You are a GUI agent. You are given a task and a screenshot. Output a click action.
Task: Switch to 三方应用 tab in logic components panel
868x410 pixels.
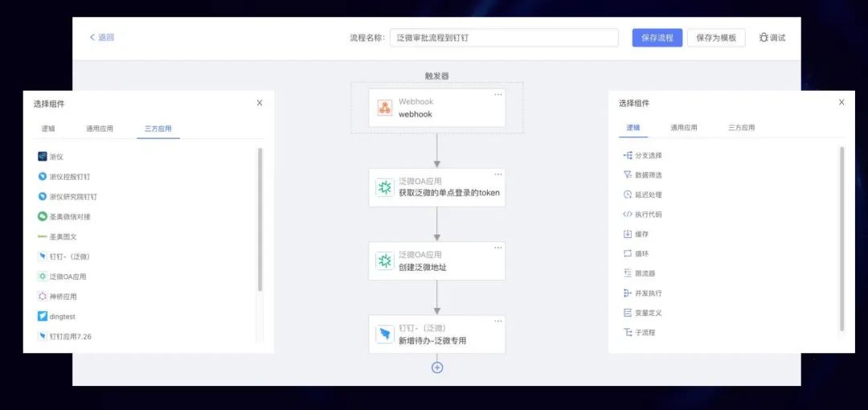coord(741,128)
